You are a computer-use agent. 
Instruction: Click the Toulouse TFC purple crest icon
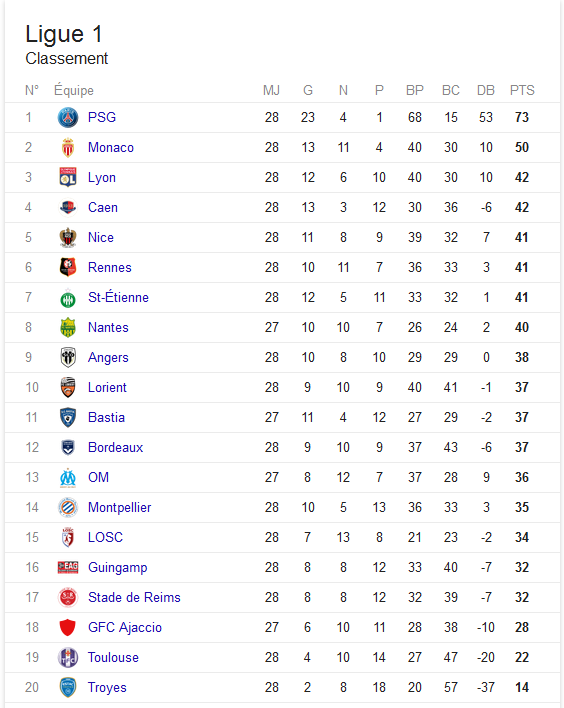(x=68, y=657)
